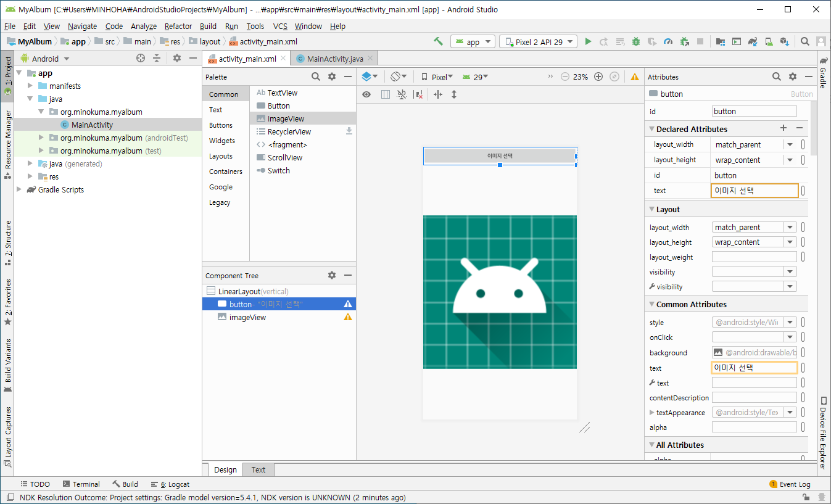Close the activity_main.xml tab
The height and width of the screenshot is (504, 831).
[x=283, y=58]
